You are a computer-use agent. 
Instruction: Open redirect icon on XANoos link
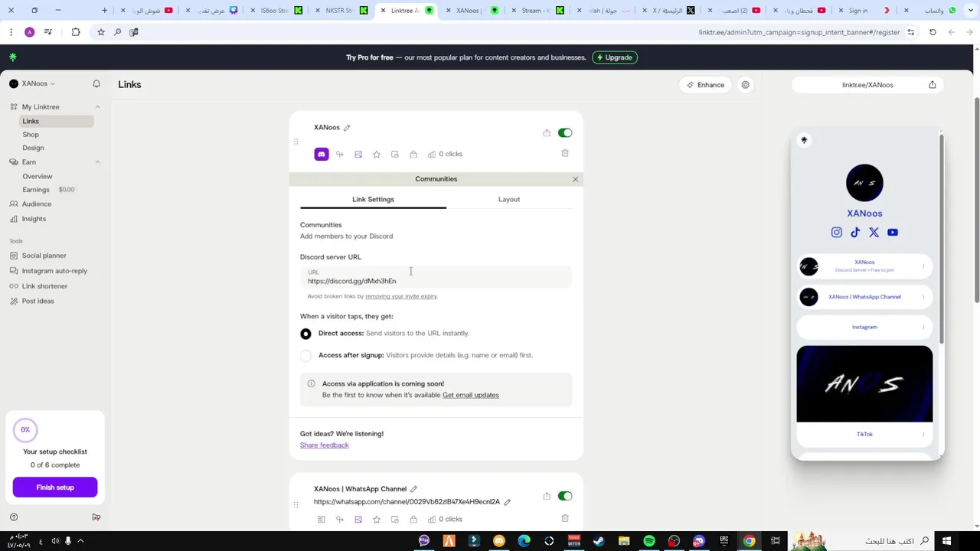(x=340, y=154)
